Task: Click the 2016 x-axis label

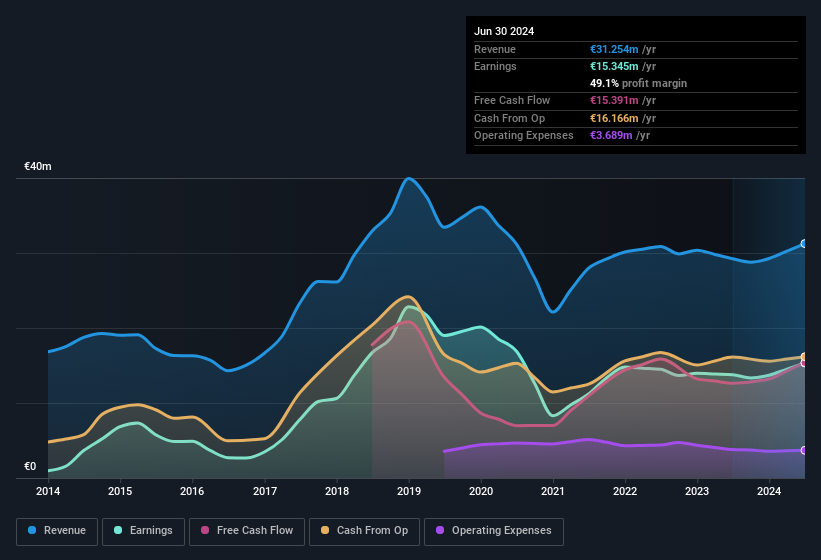Action: click(x=192, y=491)
